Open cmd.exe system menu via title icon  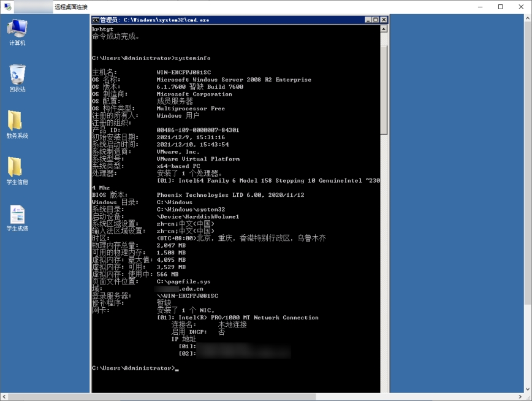(96, 20)
